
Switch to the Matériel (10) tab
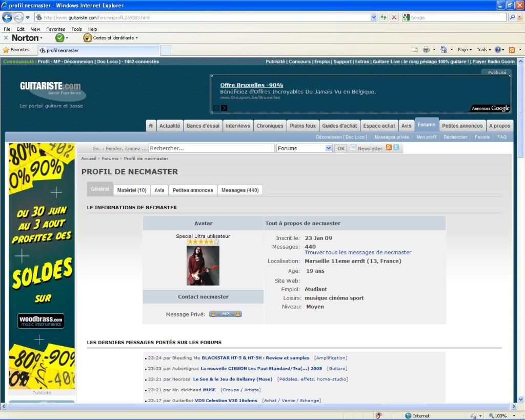click(132, 190)
